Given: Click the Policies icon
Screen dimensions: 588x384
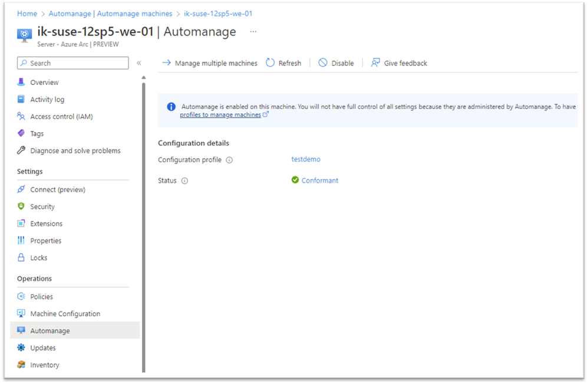Looking at the screenshot, I should click(x=21, y=296).
